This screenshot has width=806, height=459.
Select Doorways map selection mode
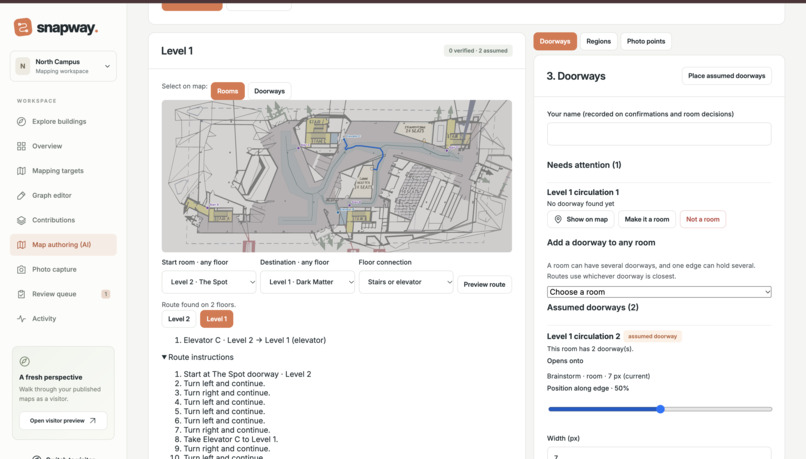coord(269,91)
